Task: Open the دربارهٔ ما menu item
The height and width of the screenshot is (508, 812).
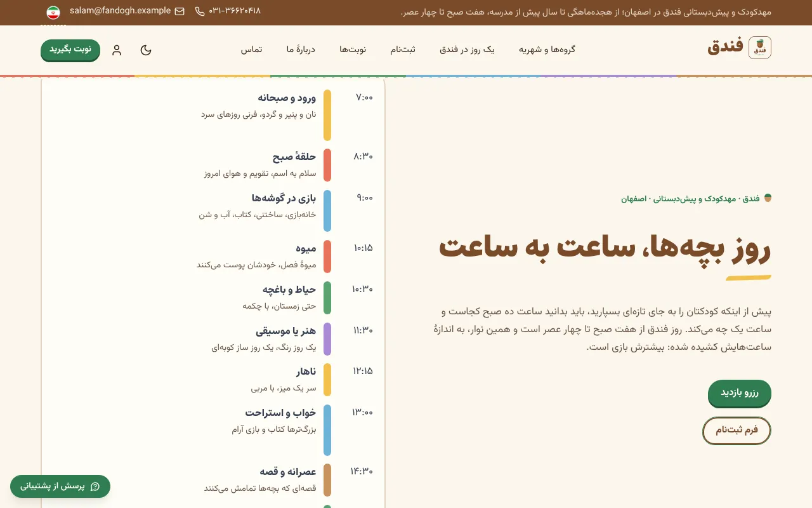Action: click(301, 50)
